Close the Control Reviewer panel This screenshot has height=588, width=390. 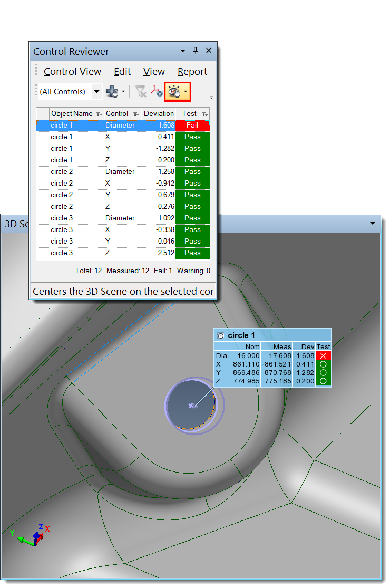tap(209, 50)
